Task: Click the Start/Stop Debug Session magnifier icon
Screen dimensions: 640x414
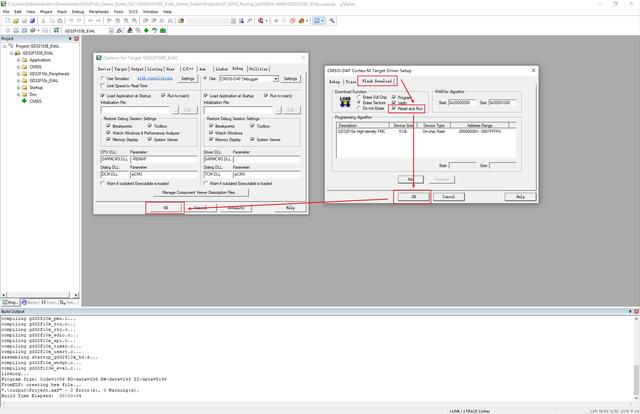Action: [x=260, y=20]
